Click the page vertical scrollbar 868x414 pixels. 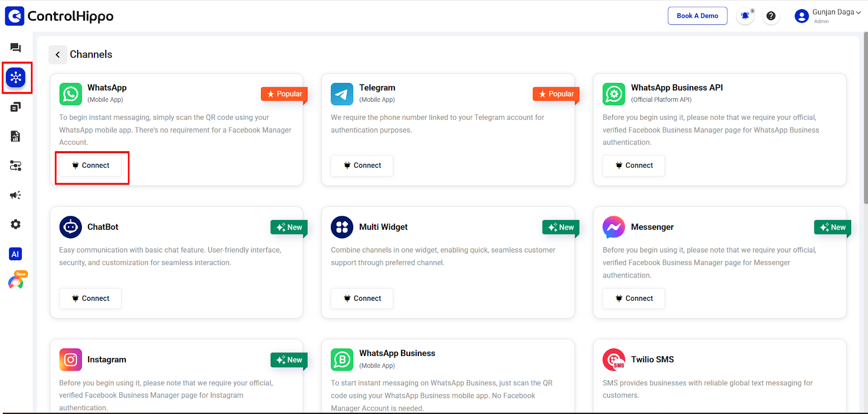click(865, 119)
